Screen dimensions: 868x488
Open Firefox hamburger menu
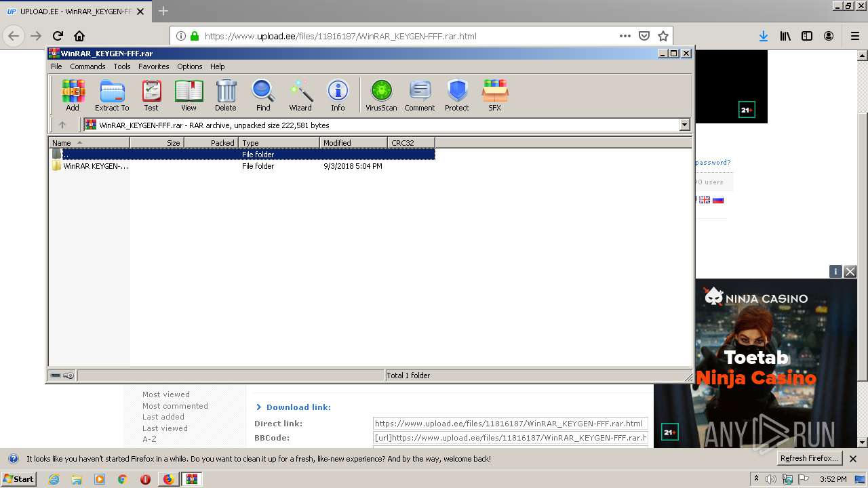click(855, 36)
